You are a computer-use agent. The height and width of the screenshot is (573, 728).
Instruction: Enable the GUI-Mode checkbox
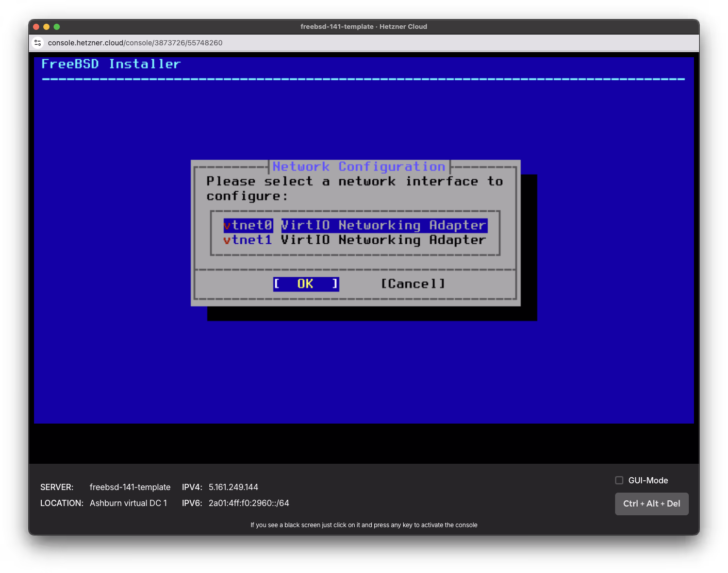pos(619,480)
